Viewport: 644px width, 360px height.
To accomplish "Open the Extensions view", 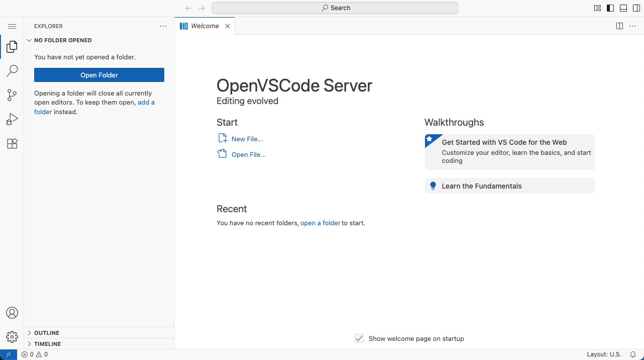I will 12,143.
